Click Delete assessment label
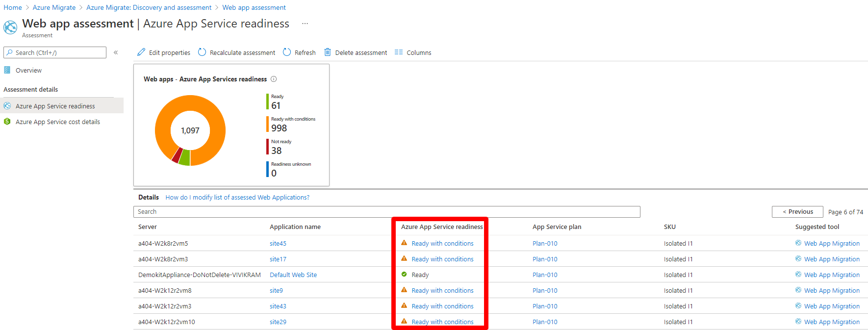Image resolution: width=868 pixels, height=330 pixels. point(361,52)
